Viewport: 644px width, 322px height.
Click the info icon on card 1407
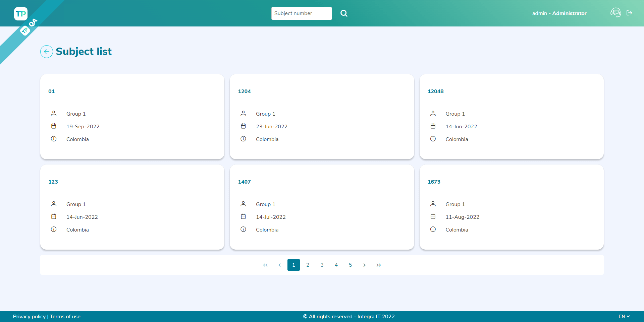pyautogui.click(x=244, y=229)
